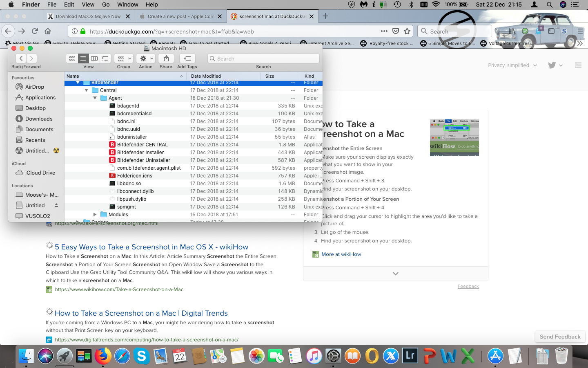Open the Window menu
The image size is (588, 368).
pyautogui.click(x=127, y=4)
